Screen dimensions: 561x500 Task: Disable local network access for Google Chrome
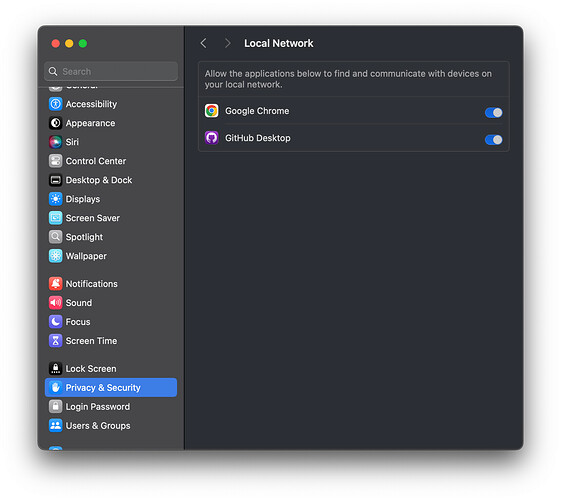click(x=493, y=113)
